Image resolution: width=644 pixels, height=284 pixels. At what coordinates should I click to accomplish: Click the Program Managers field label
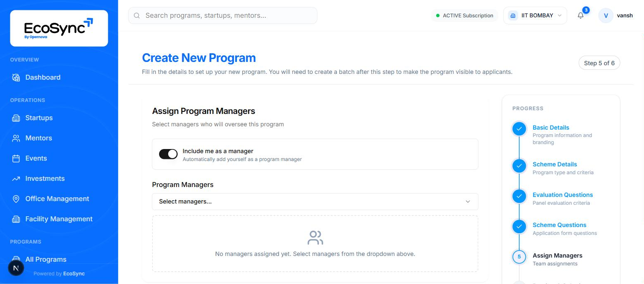pyautogui.click(x=183, y=185)
